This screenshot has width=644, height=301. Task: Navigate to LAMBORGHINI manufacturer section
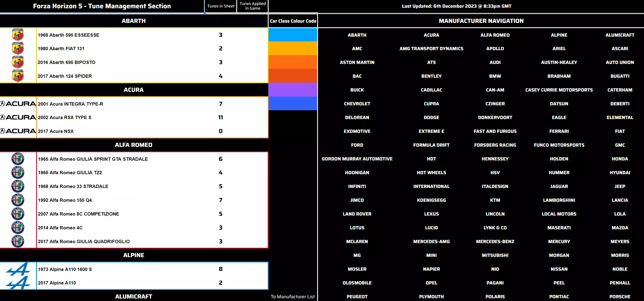click(559, 200)
